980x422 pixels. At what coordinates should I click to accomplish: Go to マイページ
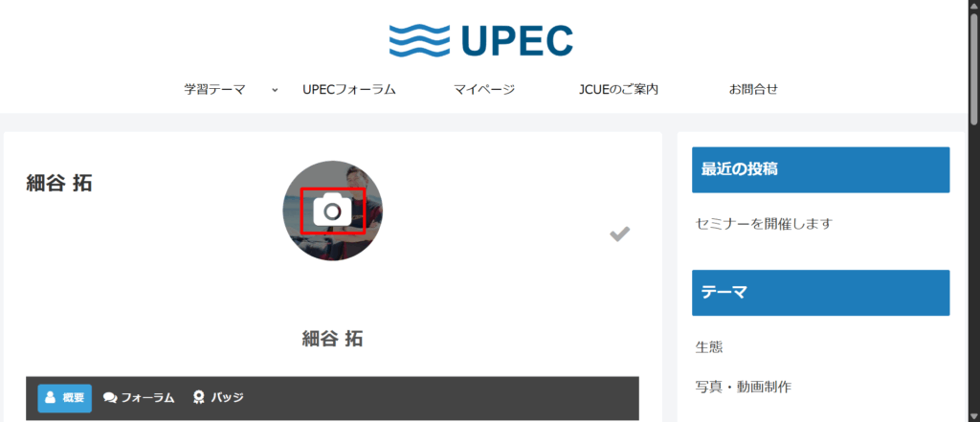484,89
